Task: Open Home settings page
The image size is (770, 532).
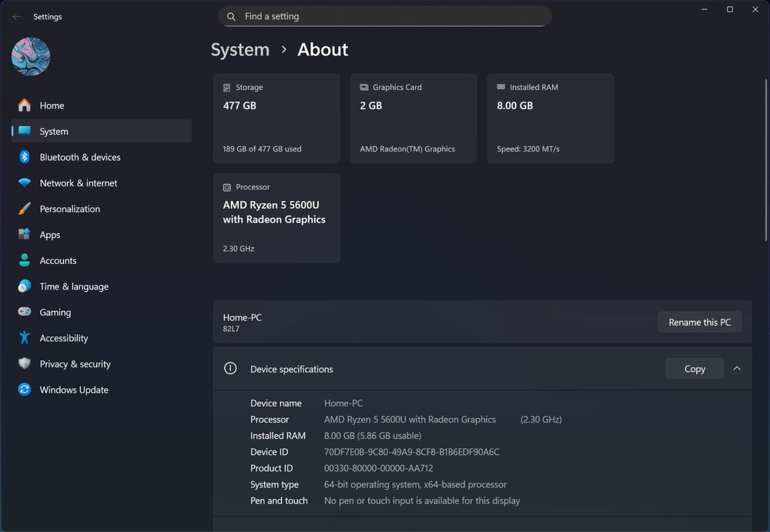Action: pyautogui.click(x=101, y=105)
